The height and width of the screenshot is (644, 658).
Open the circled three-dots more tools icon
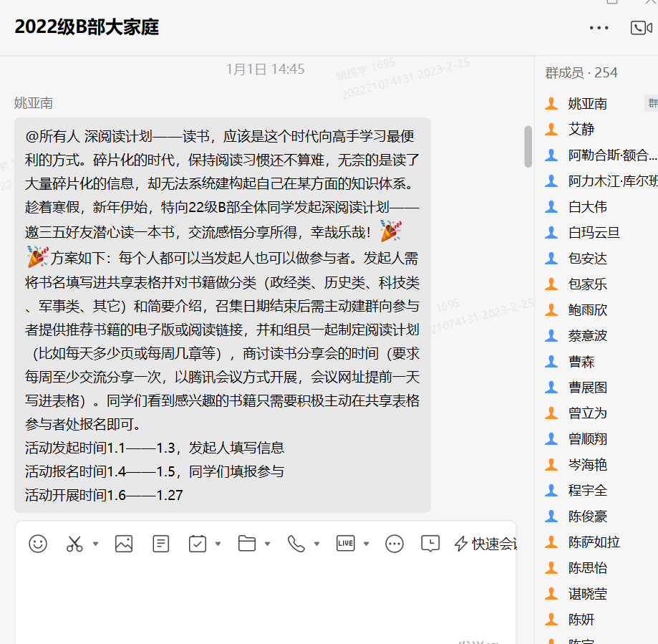[x=395, y=544]
